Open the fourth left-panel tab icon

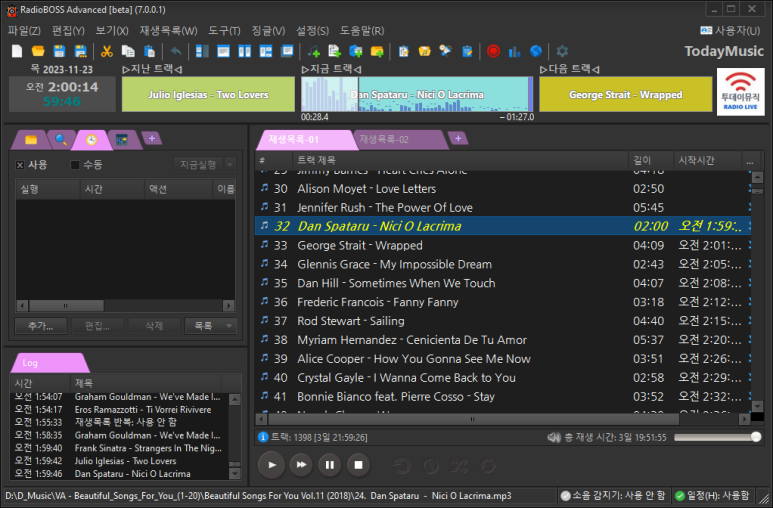121,140
